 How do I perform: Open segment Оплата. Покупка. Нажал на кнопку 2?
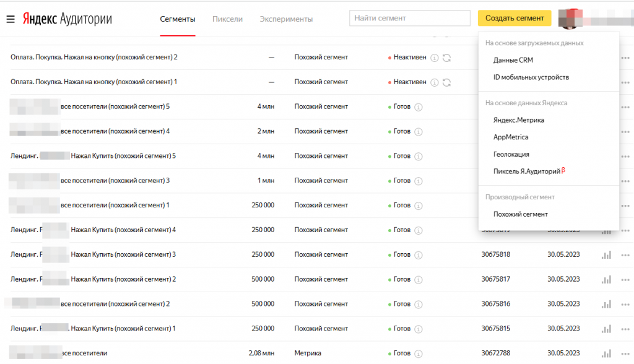94,58
